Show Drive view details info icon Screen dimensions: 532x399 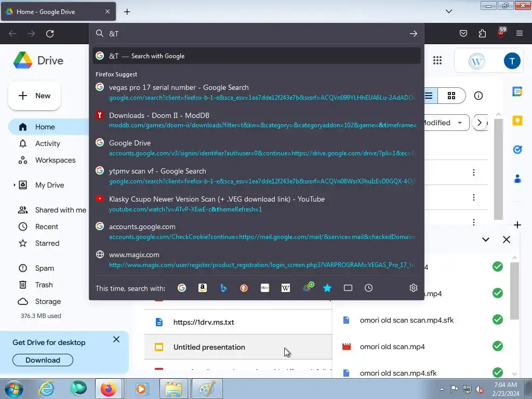(x=478, y=96)
